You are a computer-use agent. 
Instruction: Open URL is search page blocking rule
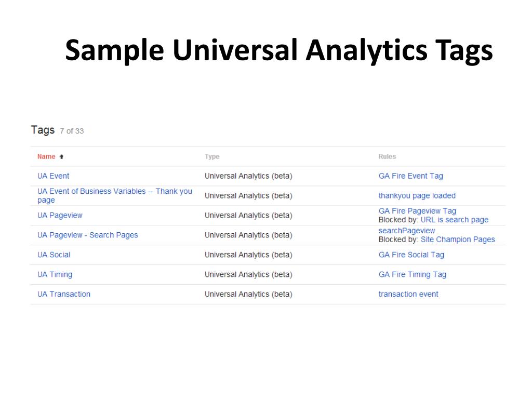tap(454, 220)
